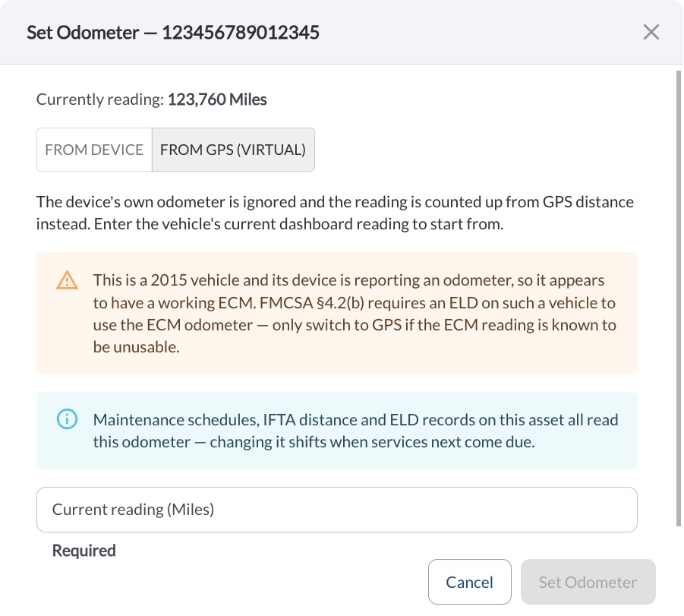The width and height of the screenshot is (684, 616).
Task: Click device ID 123456789012345 in header
Action: [241, 33]
